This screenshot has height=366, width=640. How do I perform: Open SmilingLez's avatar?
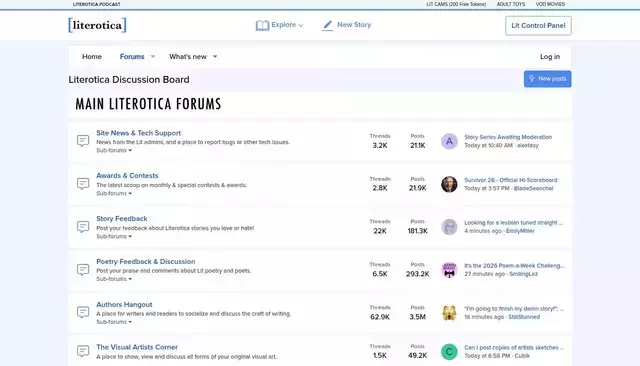click(x=449, y=270)
